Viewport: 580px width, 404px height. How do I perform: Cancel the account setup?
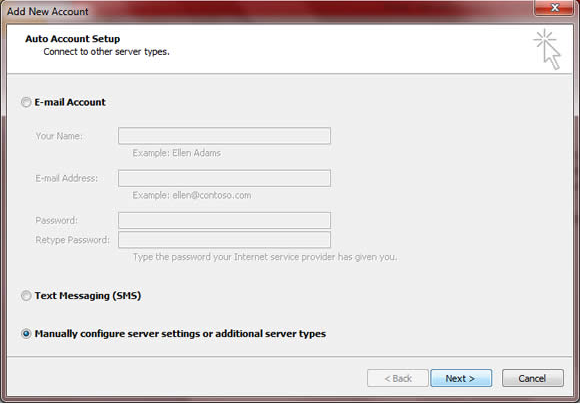coord(533,378)
